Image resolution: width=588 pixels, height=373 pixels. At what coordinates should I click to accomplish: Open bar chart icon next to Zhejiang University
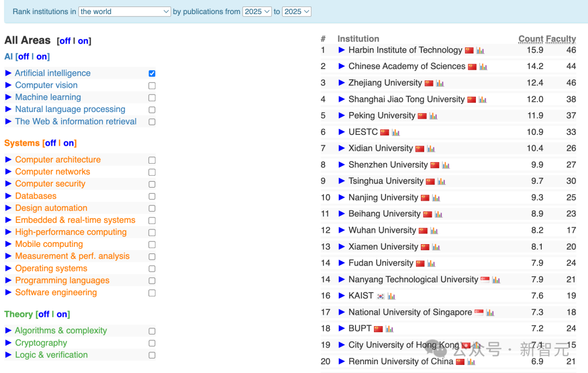click(440, 83)
